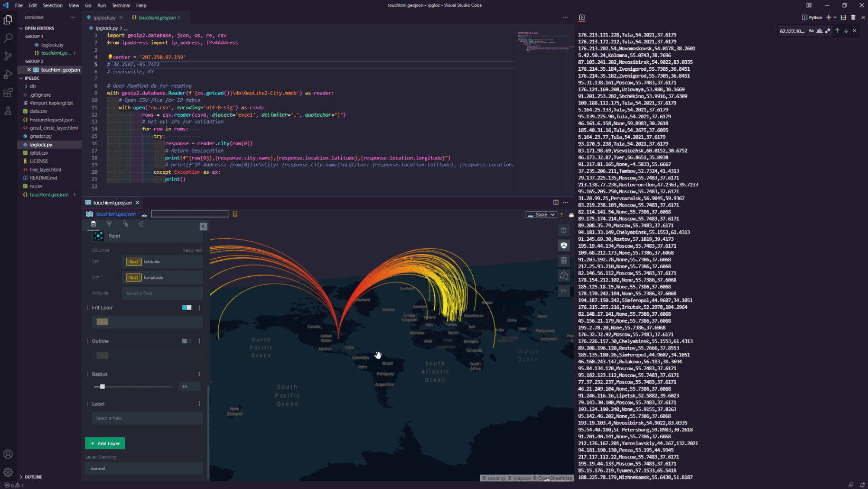Open Altitude Select a field dropdown
The height and width of the screenshot is (489, 868).
pyautogui.click(x=162, y=293)
